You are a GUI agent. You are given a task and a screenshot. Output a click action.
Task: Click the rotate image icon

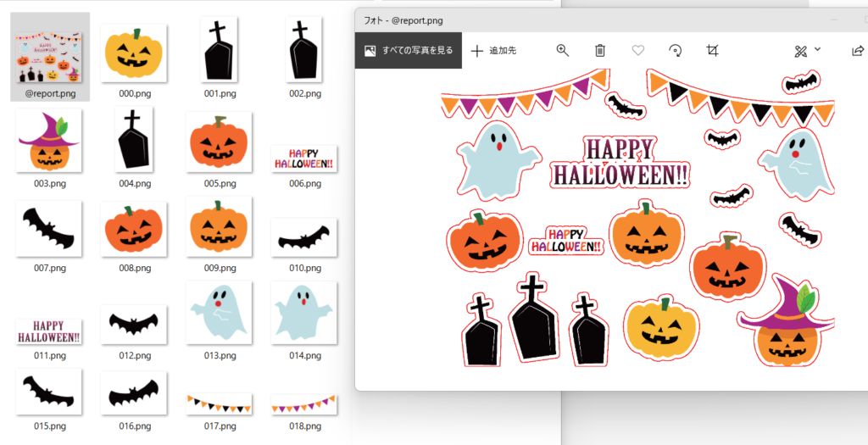click(x=676, y=51)
